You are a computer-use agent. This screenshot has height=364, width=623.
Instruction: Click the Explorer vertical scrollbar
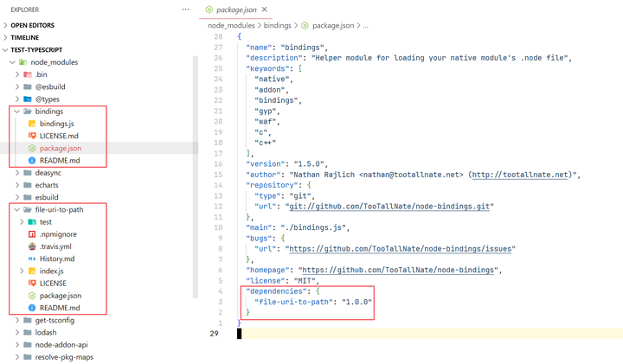[195, 176]
